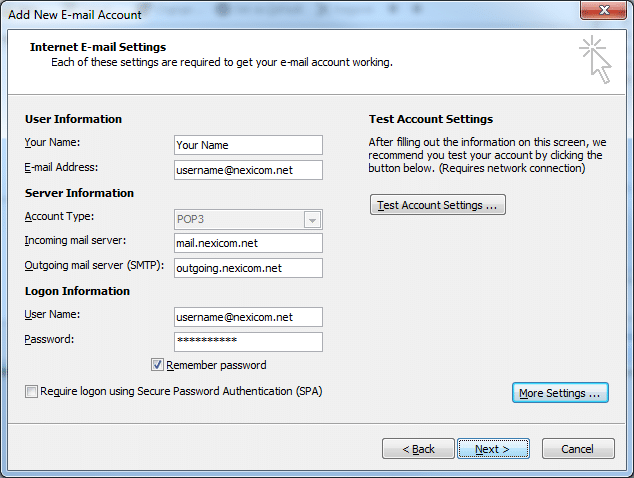634x478 pixels.
Task: Click the Test Account Settings heading text
Action: pos(431,119)
